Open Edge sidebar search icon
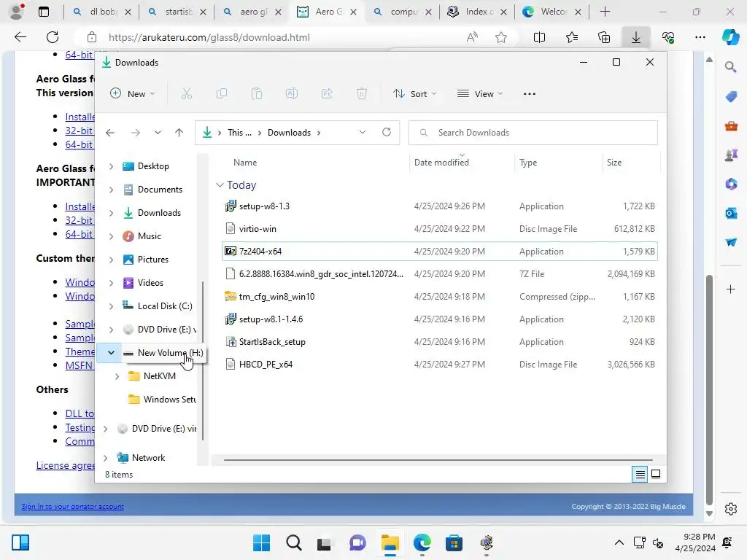 tap(731, 67)
